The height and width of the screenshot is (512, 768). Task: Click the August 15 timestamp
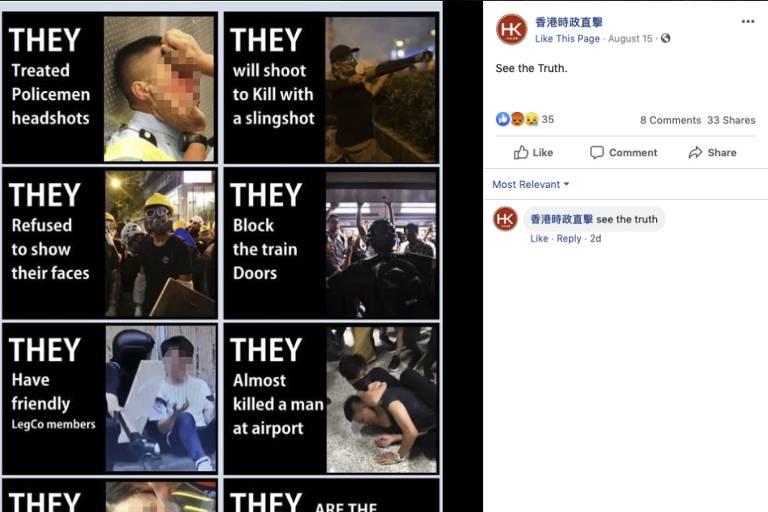[x=630, y=39]
